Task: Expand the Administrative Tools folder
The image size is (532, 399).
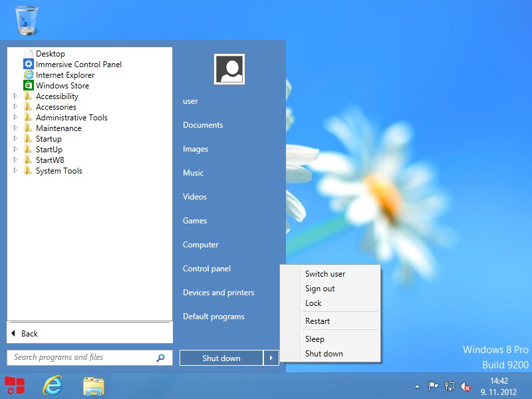Action: [x=15, y=118]
